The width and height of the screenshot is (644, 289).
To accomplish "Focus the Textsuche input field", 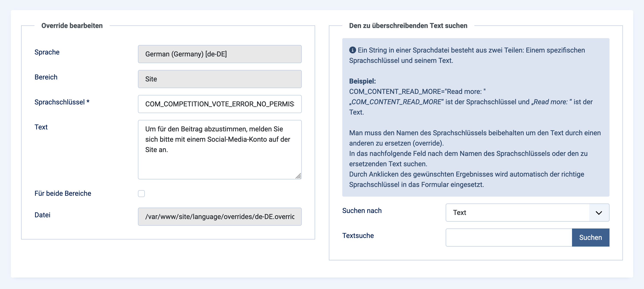I will [x=508, y=237].
